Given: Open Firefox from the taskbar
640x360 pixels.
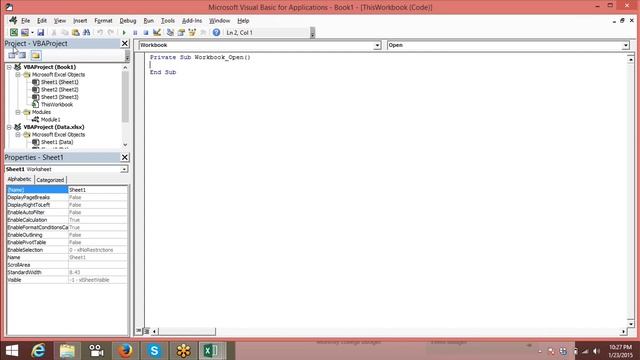Looking at the screenshot, I should click(125, 351).
